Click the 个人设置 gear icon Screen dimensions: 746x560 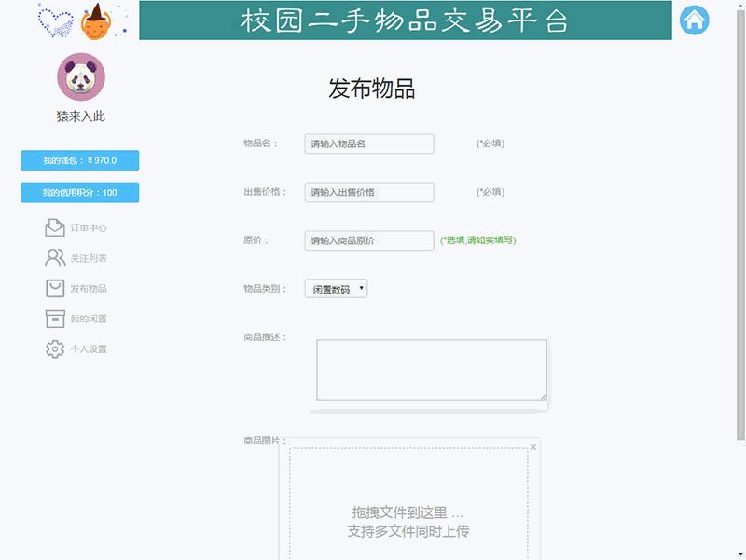pos(55,348)
